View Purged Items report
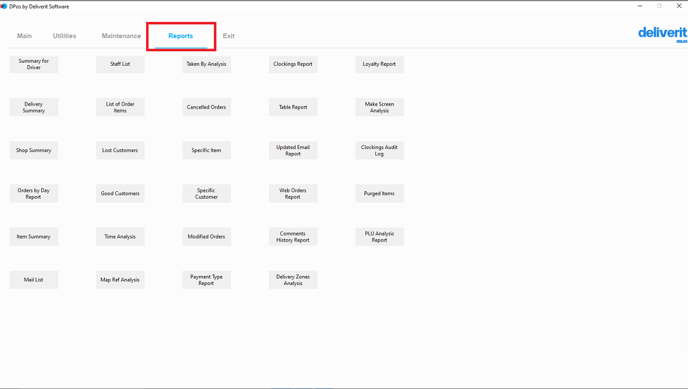The height and width of the screenshot is (389, 688). click(380, 194)
